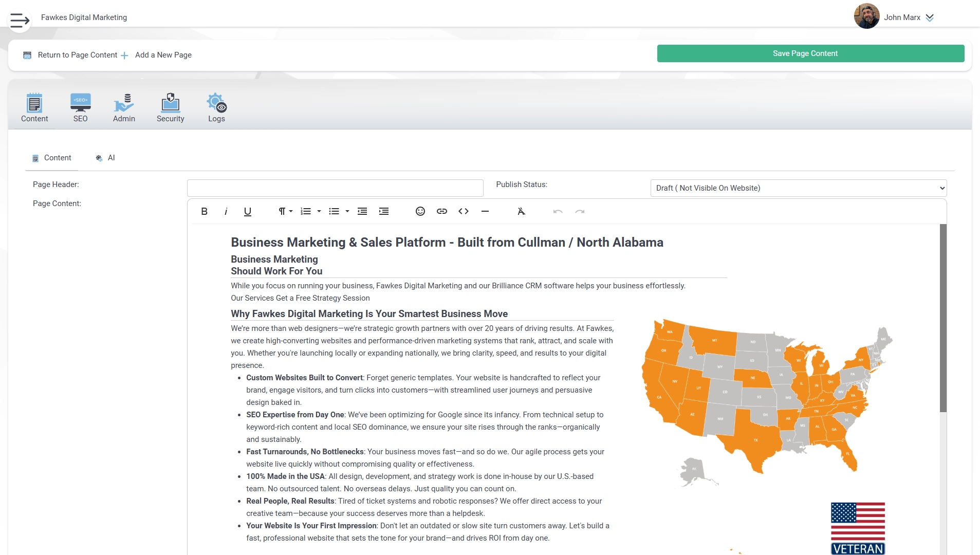Click Return to Page Content link
Screen dimensions: 980x555
tap(78, 55)
